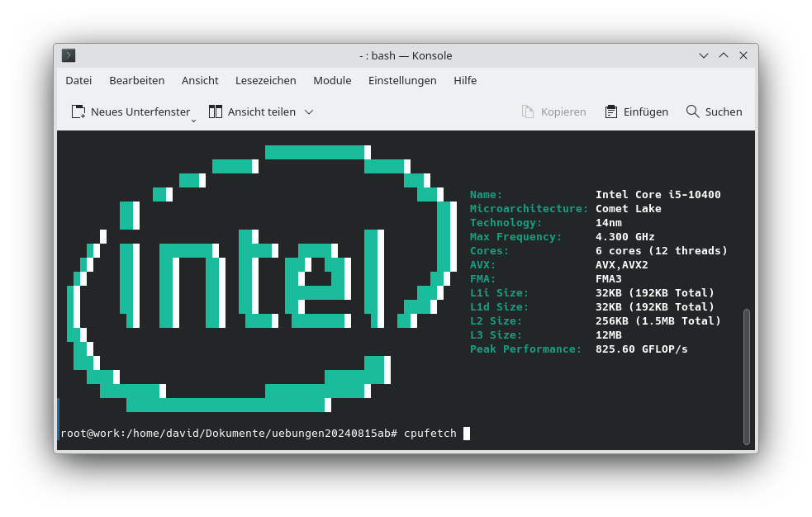The image size is (812, 517).
Task: Click the Konsole application icon in the title bar
Action: tap(68, 55)
